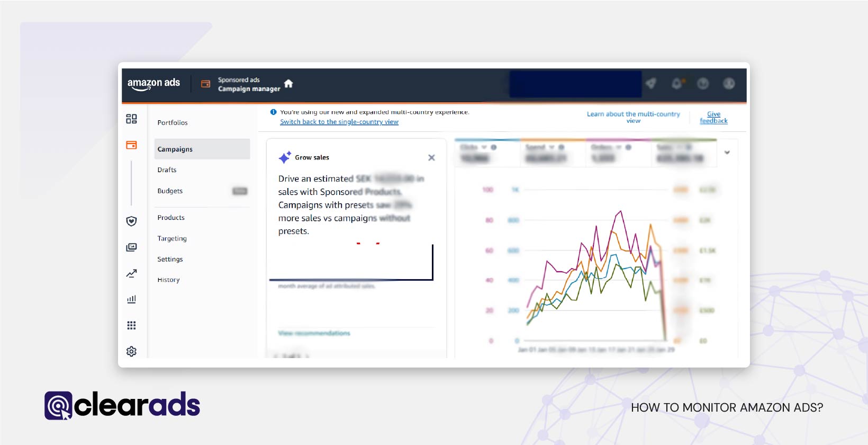Click Learn about the multi-country view

[x=634, y=117]
